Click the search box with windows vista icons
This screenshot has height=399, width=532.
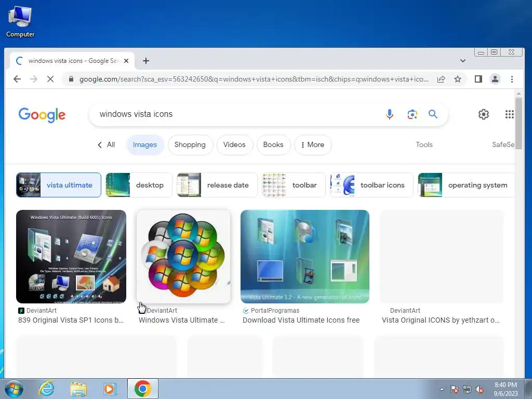237,114
